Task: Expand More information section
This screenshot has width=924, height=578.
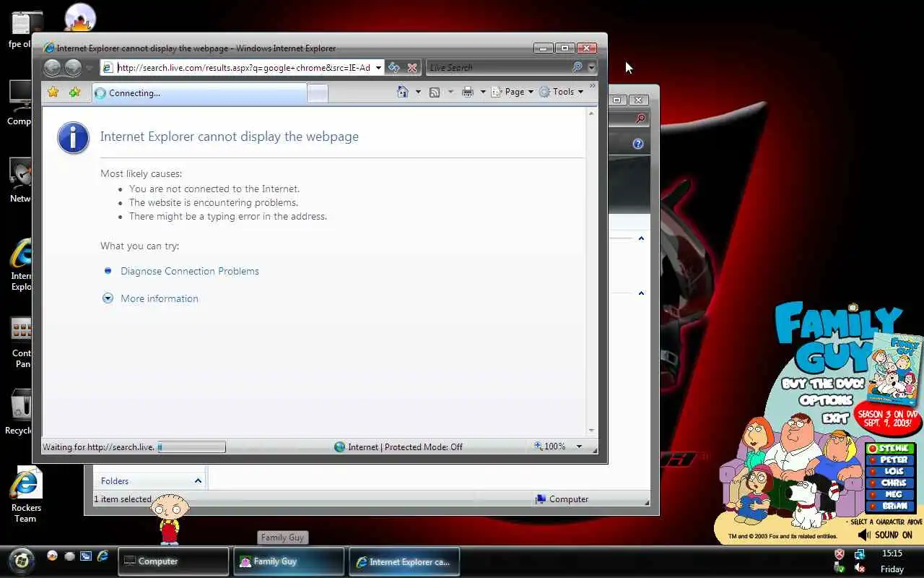Action: coord(151,298)
